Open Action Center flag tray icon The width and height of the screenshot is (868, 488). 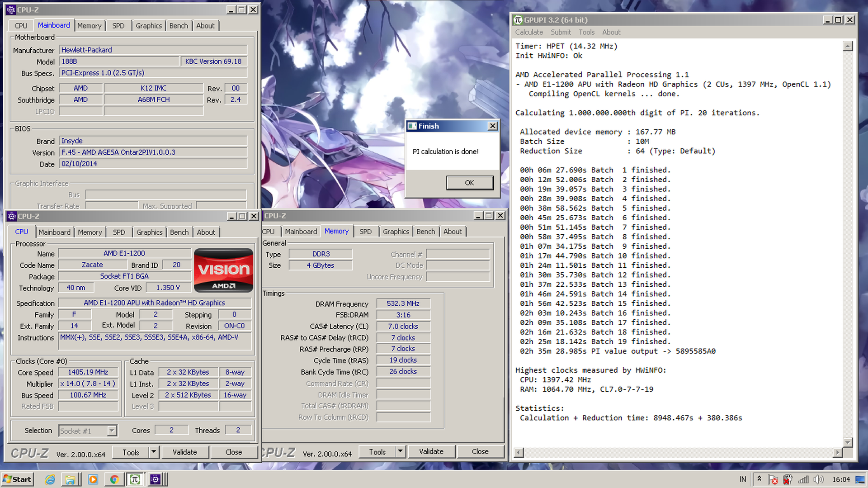click(773, 479)
